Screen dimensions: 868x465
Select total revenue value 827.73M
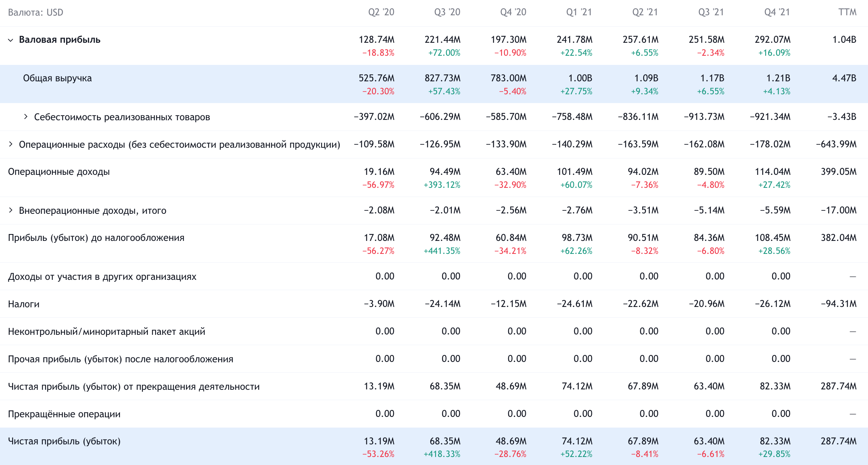tap(442, 78)
